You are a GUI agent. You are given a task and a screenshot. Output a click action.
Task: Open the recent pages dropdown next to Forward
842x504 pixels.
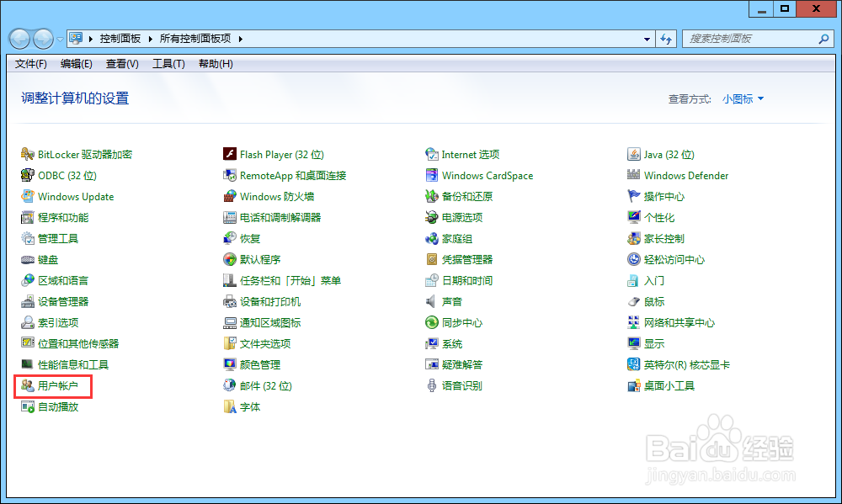coord(60,39)
